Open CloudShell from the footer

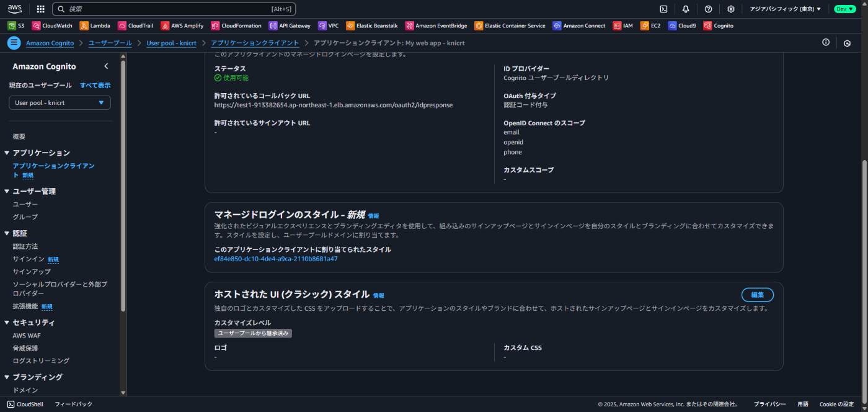25,404
